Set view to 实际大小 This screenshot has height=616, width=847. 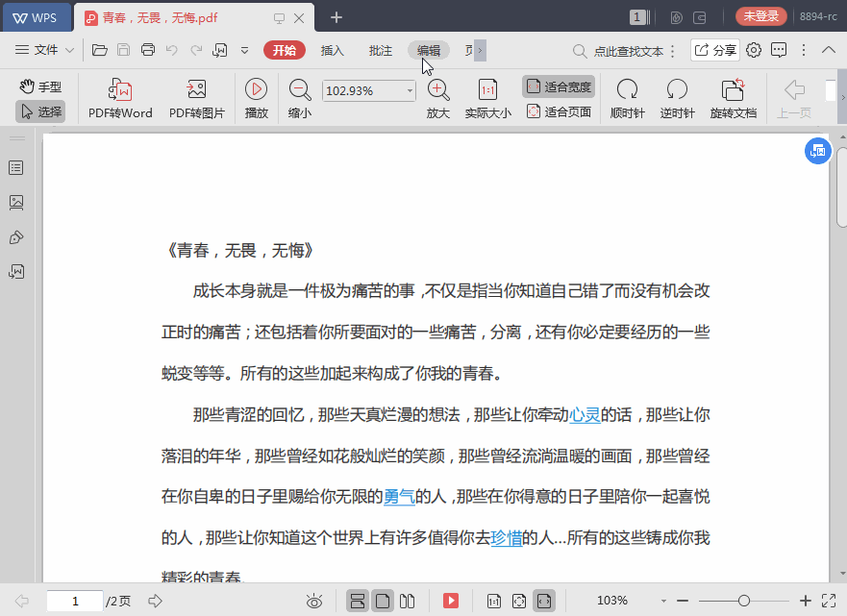point(487,98)
